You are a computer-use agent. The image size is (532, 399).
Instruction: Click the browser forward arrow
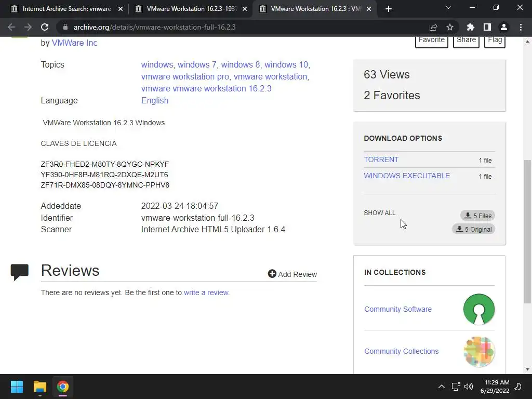pos(28,27)
